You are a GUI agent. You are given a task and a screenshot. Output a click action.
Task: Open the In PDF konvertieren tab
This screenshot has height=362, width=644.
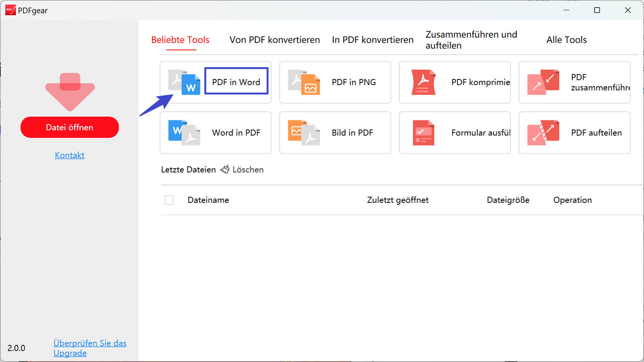point(372,40)
